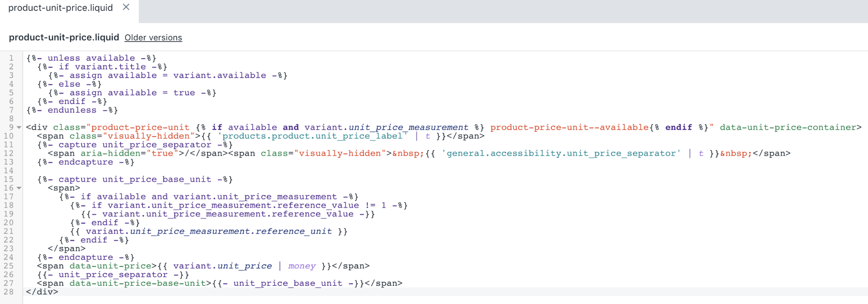This screenshot has width=868, height=304.
Task: Select the product-unit-price.liquid file tab
Action: (x=60, y=8)
